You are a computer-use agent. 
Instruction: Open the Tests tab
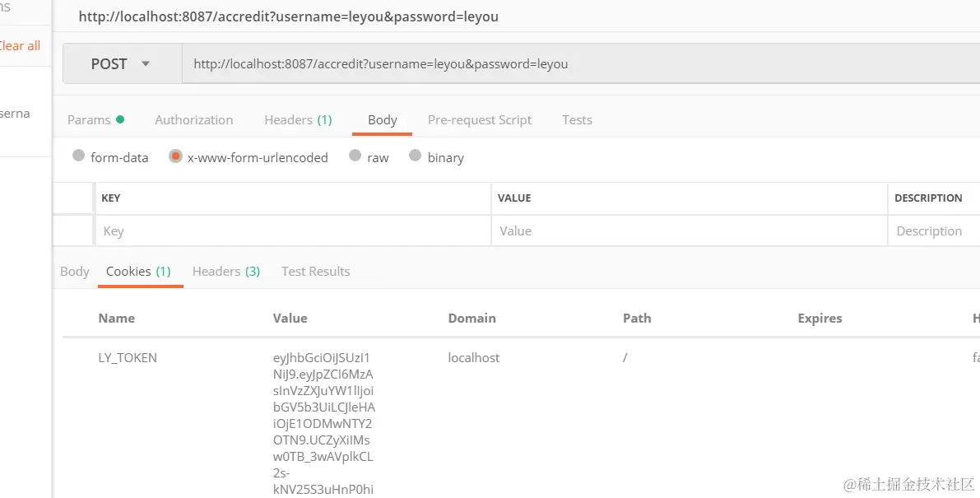coord(577,120)
